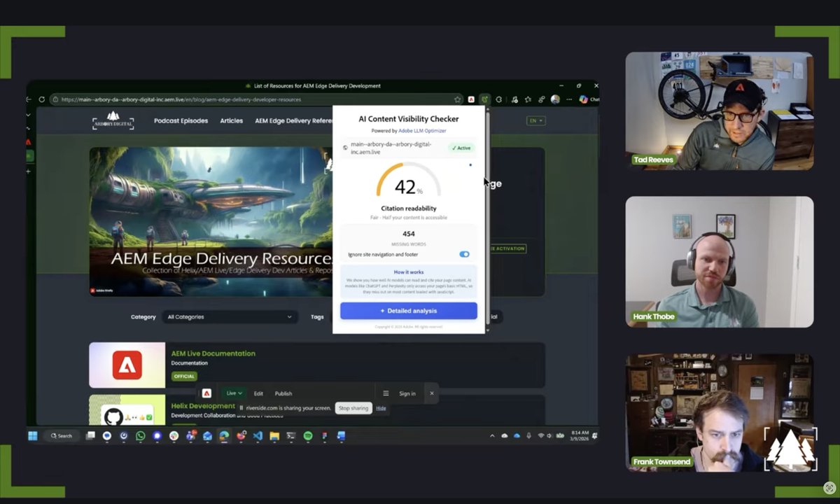This screenshot has width=840, height=504.
Task: Click the GitHub card thumbnail
Action: [127, 410]
